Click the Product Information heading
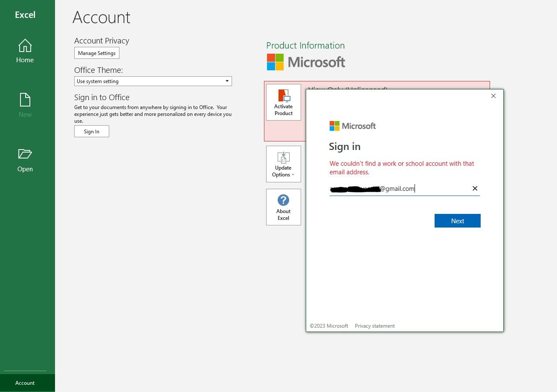Viewport: 557px width, 392px height. tap(305, 46)
